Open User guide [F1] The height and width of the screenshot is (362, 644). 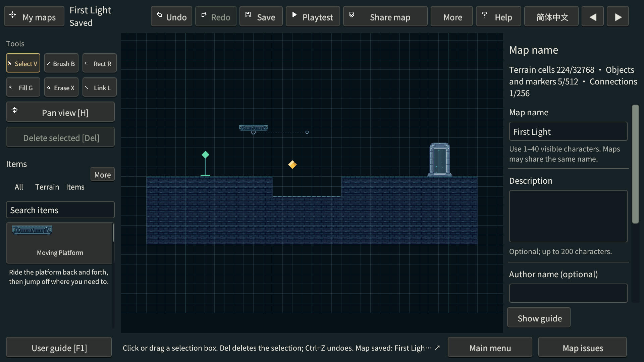coord(59,347)
